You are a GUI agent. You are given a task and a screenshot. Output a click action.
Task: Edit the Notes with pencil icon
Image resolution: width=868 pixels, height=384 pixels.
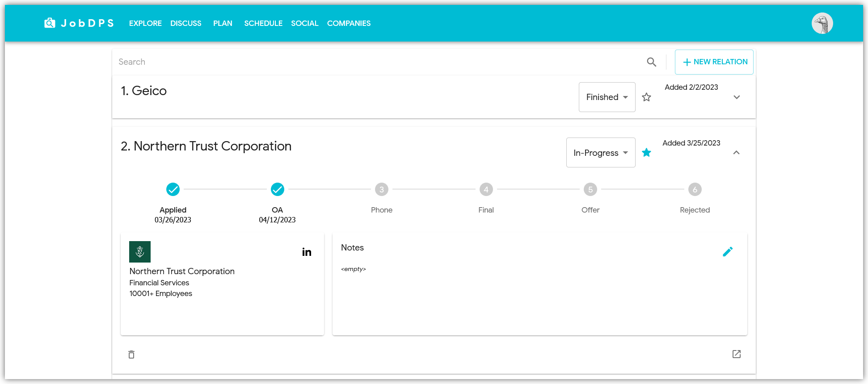pos(728,252)
